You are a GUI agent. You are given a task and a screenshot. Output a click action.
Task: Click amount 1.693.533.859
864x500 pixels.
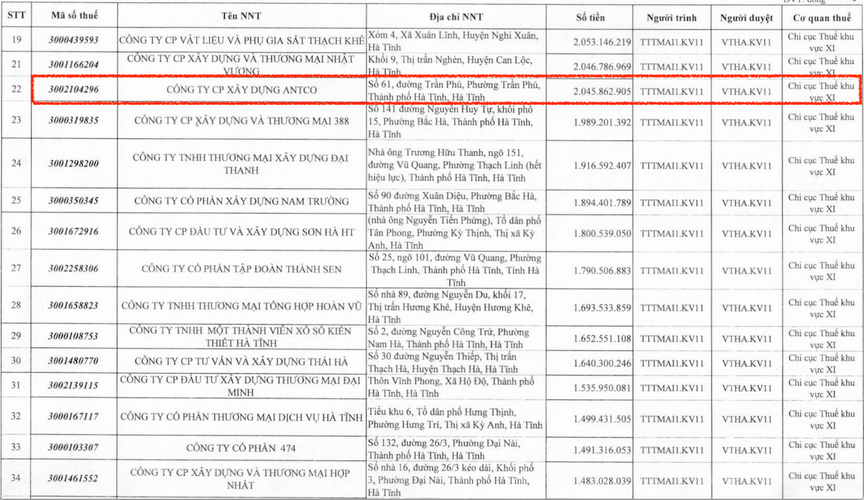(x=602, y=308)
